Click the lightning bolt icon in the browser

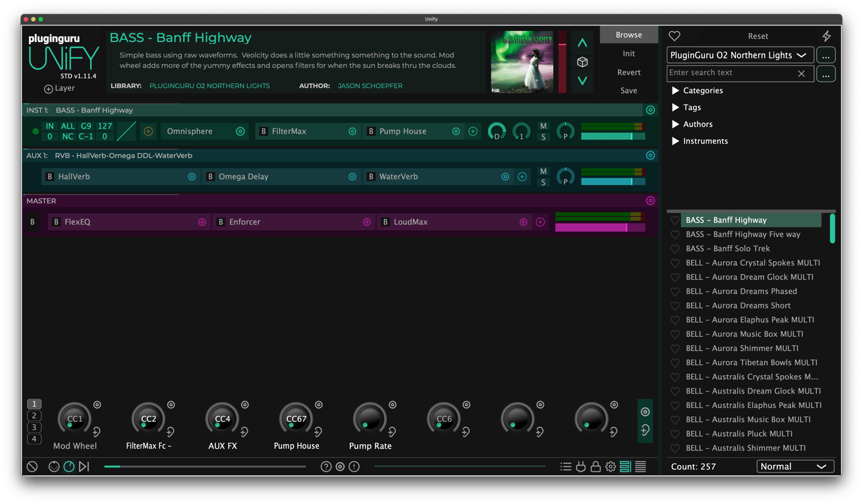pos(826,36)
